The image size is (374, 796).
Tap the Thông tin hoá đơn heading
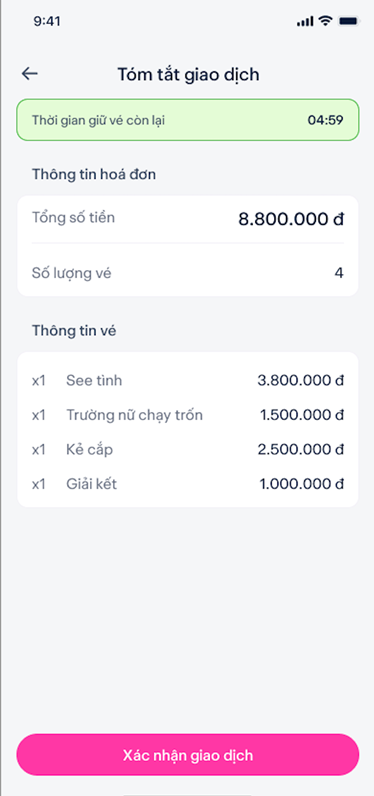[94, 175]
